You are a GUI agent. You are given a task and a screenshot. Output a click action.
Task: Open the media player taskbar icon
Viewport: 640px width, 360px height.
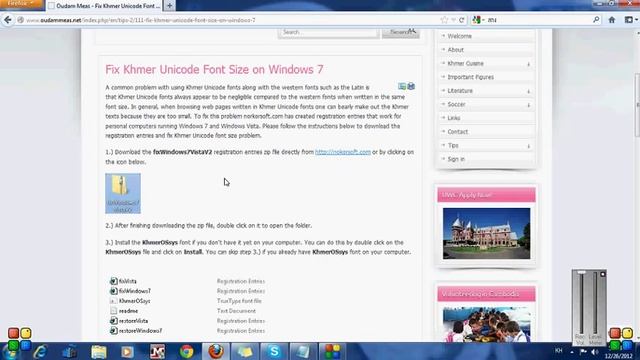click(x=127, y=351)
